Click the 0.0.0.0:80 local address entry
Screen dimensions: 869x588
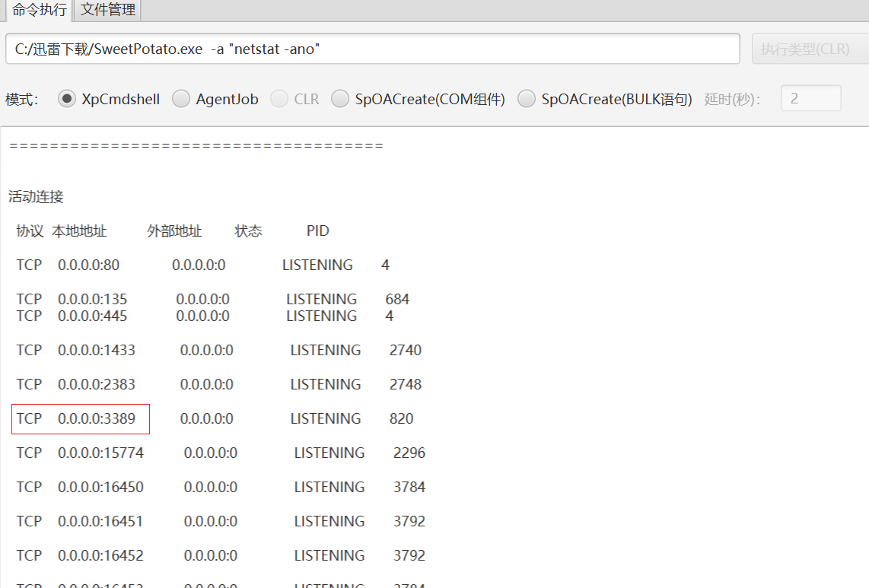click(88, 265)
